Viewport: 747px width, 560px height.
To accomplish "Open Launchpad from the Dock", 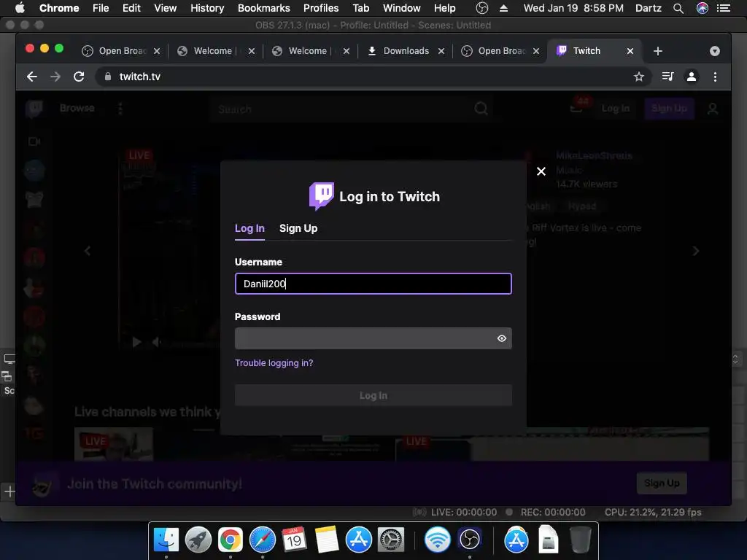I will point(198,540).
